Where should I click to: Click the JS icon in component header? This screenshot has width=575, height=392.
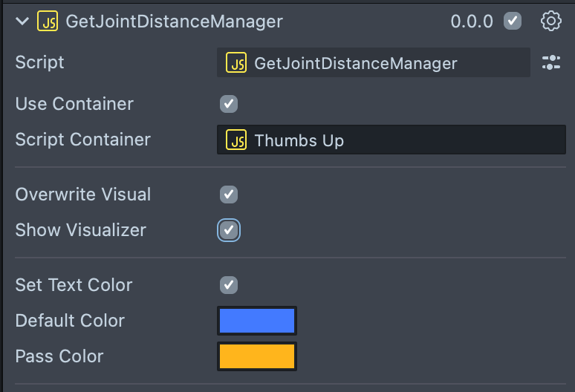point(48,21)
